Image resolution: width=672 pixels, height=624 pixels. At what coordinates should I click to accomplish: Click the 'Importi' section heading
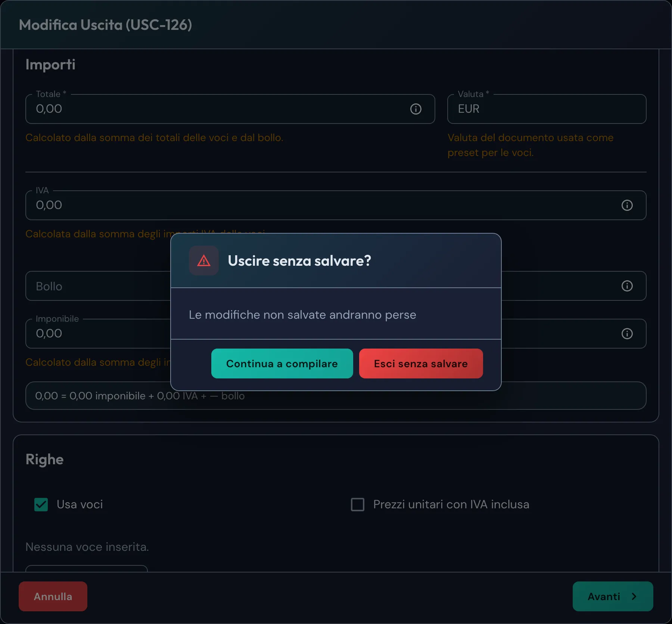[x=50, y=65]
